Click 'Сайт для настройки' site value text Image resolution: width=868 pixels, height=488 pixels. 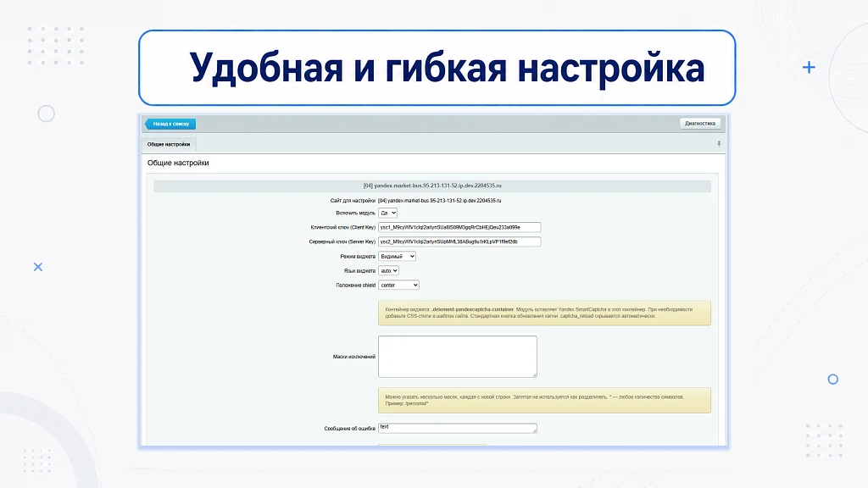pos(440,200)
